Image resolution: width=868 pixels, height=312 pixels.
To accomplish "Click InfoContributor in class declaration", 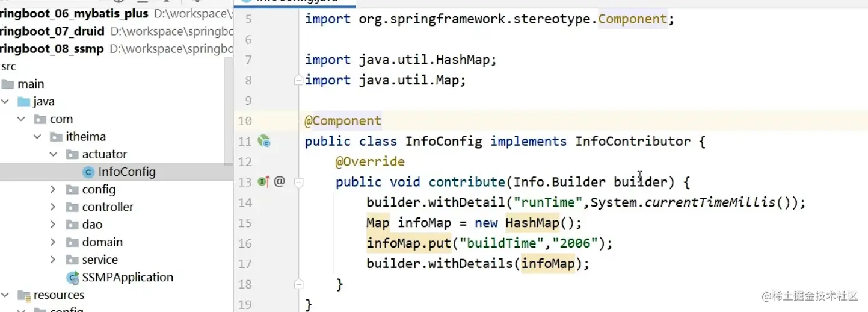I will 632,142.
